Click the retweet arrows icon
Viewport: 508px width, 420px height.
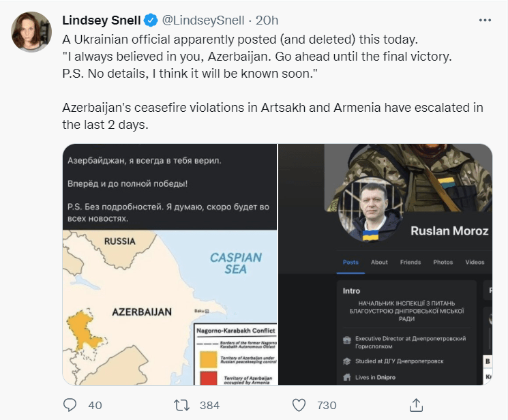181,405
